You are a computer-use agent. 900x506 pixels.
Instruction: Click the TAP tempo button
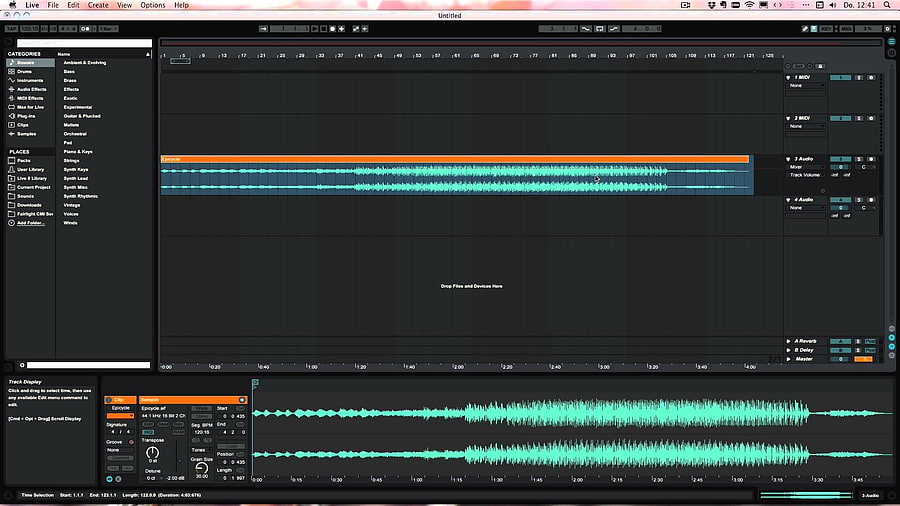point(11,29)
